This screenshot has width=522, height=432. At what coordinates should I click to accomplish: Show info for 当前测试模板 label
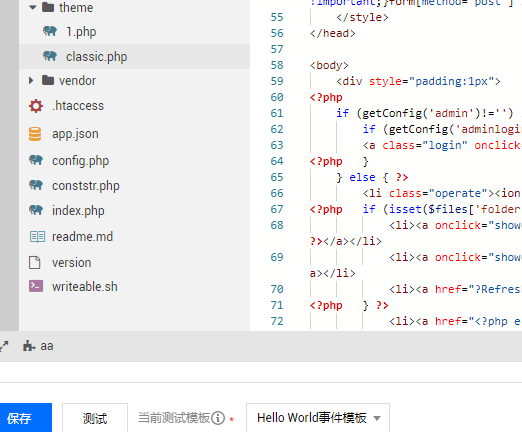(x=218, y=418)
